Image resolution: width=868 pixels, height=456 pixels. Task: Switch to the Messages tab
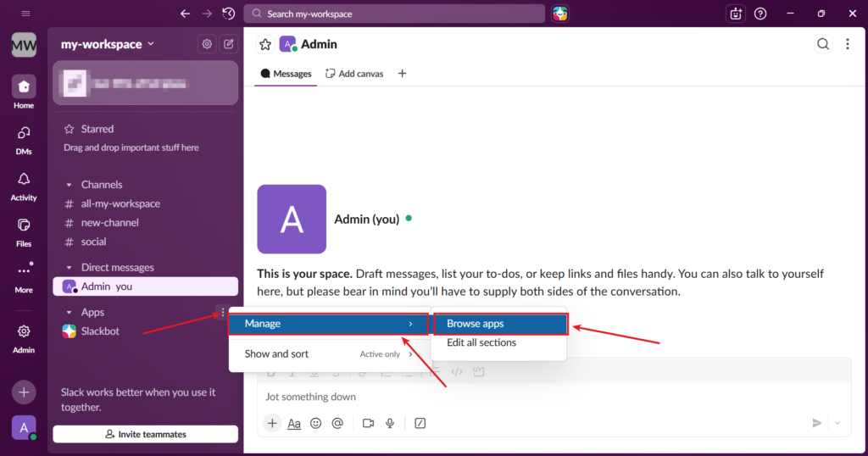pyautogui.click(x=286, y=74)
